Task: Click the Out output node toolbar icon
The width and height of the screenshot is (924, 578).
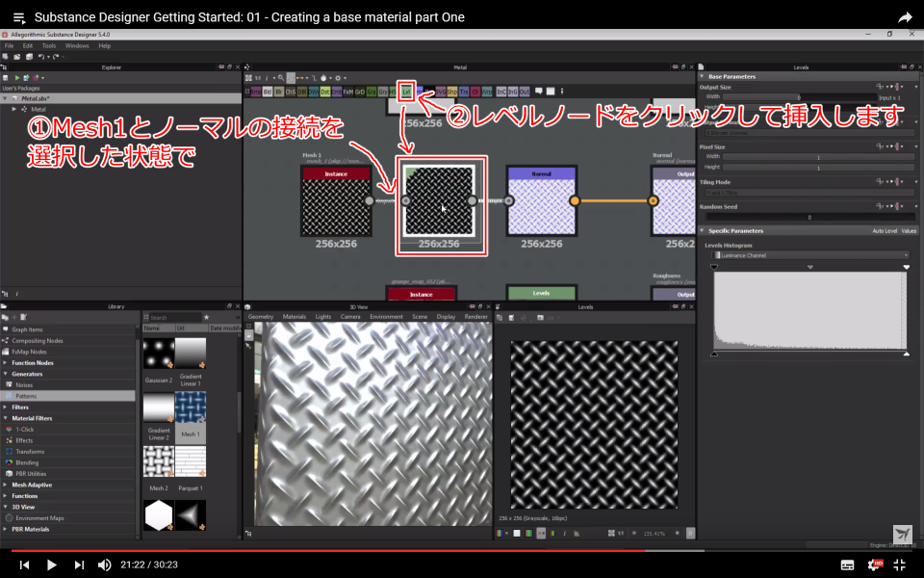Action: pos(525,92)
